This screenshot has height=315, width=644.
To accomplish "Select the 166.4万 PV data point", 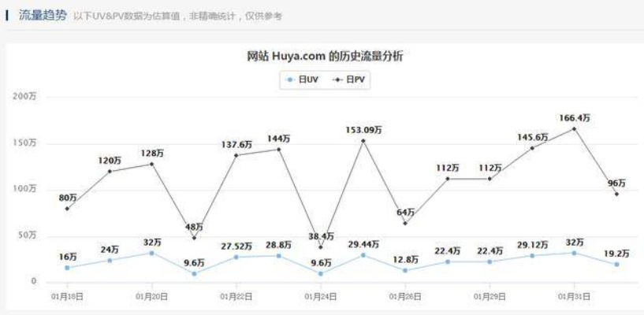I will click(x=574, y=129).
